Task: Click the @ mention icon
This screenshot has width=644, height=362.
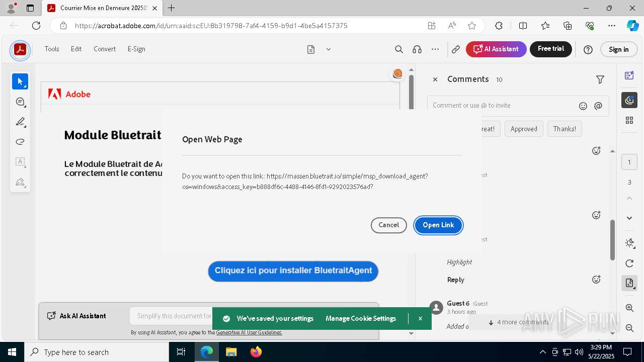Action: (598, 106)
